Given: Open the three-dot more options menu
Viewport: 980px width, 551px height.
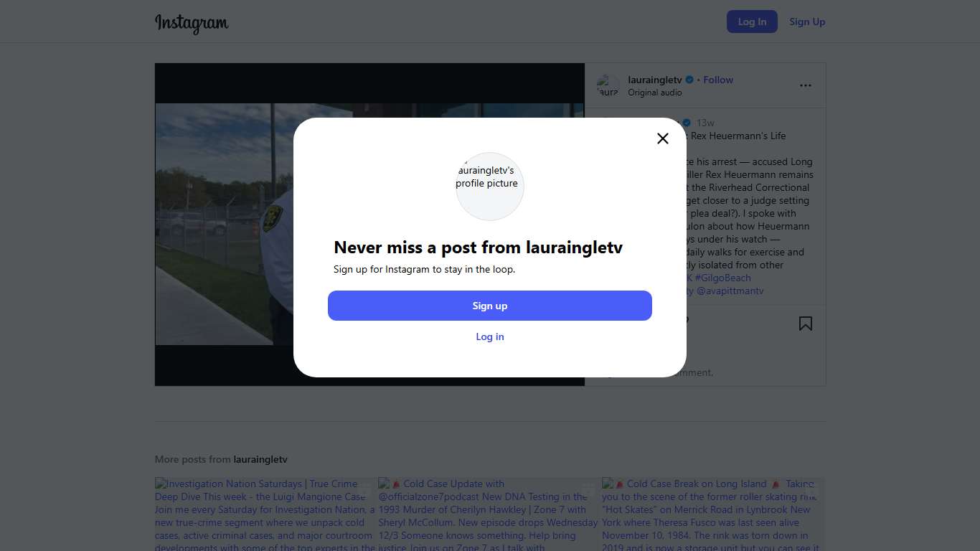Looking at the screenshot, I should 805,85.
